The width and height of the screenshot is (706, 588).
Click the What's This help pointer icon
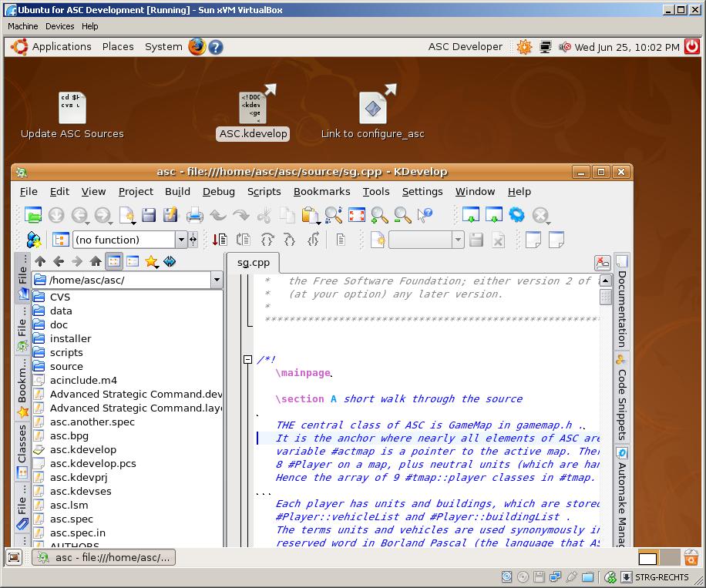(x=425, y=215)
